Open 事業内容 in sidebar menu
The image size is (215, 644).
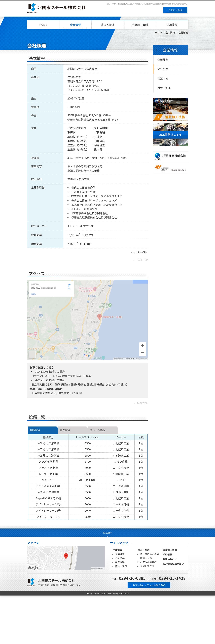click(170, 79)
